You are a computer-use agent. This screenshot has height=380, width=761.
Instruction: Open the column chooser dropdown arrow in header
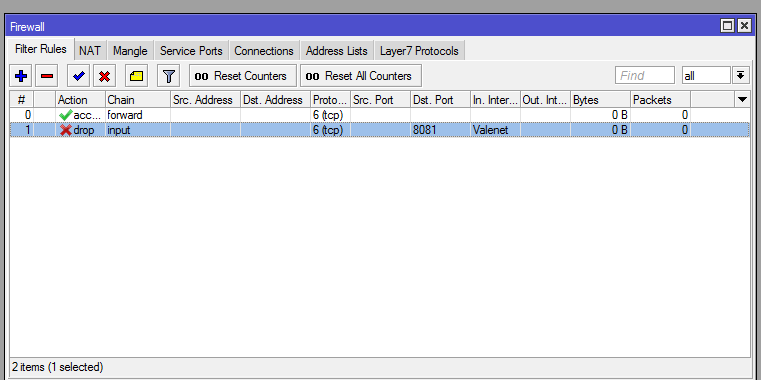(x=742, y=100)
